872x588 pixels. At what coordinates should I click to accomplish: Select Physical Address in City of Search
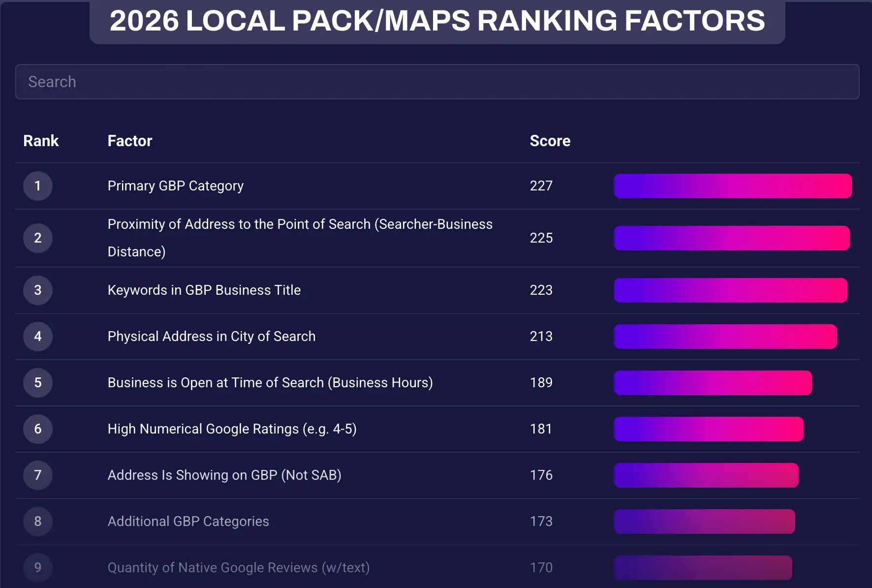[212, 337]
